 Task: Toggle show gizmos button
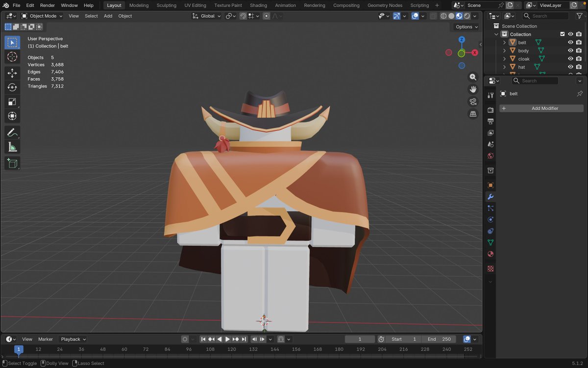coord(397,16)
